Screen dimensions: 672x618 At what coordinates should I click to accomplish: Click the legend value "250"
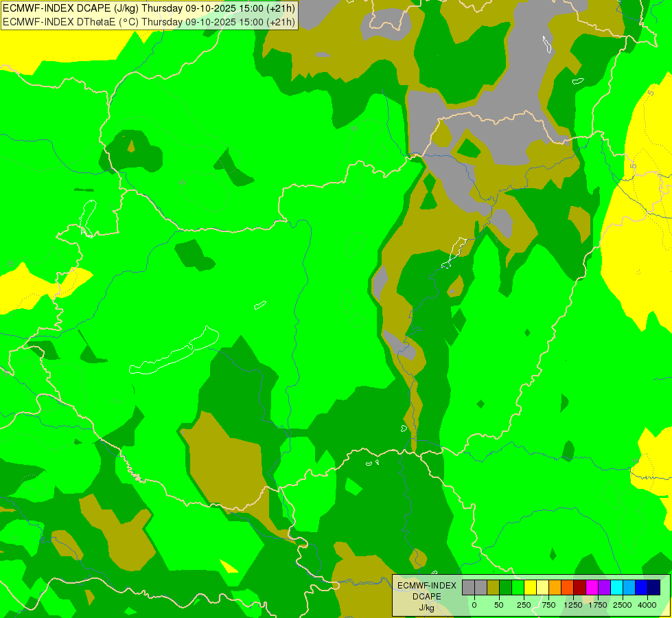(x=524, y=605)
